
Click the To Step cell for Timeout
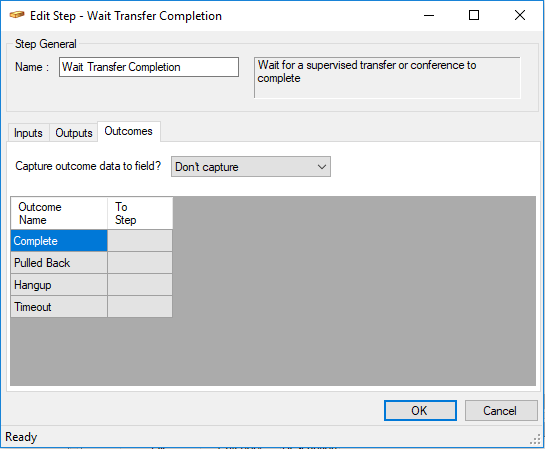pyautogui.click(x=140, y=307)
